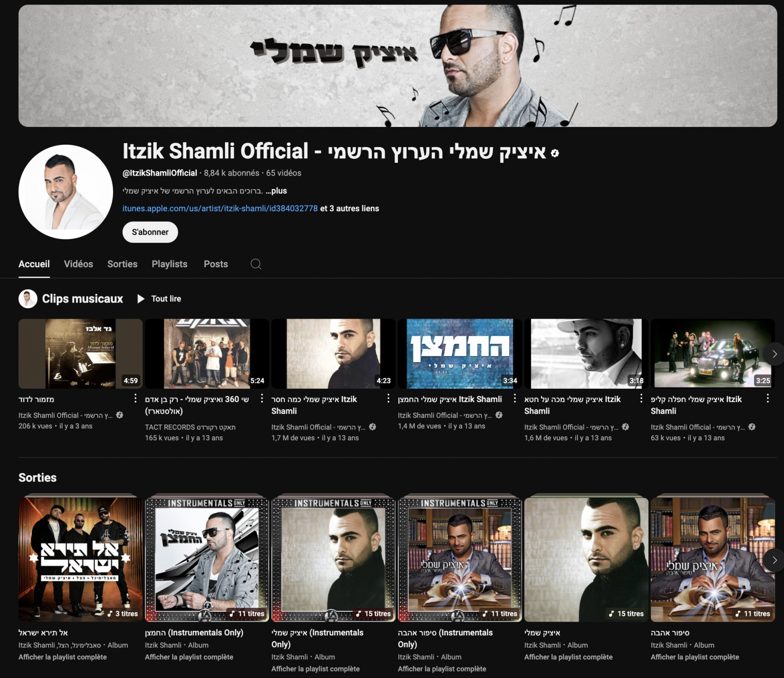The image size is (784, 678).
Task: Open the Posts tab
Action: click(x=216, y=264)
